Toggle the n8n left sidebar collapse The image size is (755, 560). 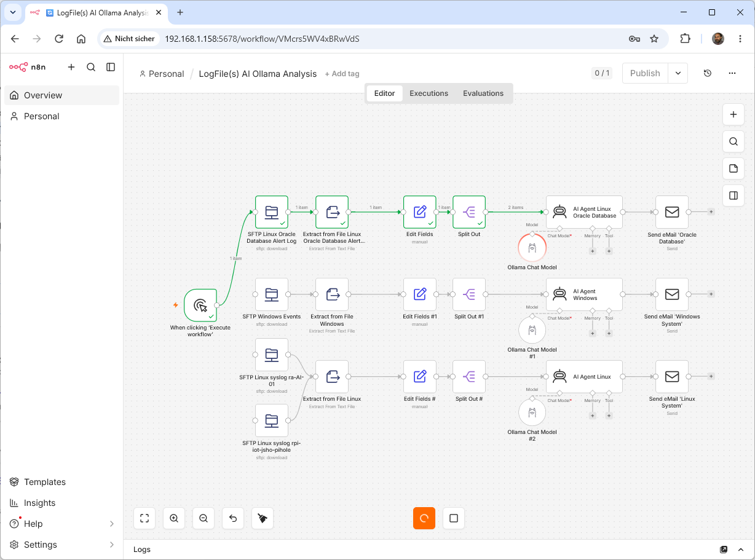coord(111,67)
